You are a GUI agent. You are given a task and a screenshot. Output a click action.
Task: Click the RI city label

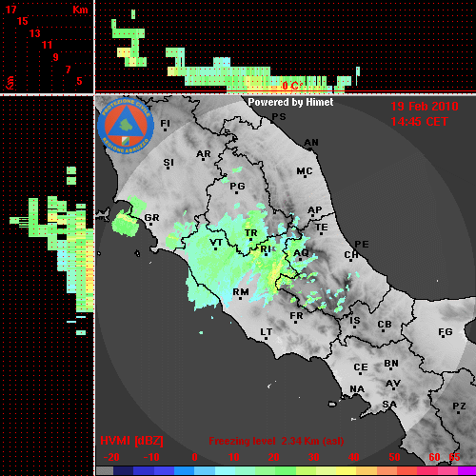pos(266,249)
